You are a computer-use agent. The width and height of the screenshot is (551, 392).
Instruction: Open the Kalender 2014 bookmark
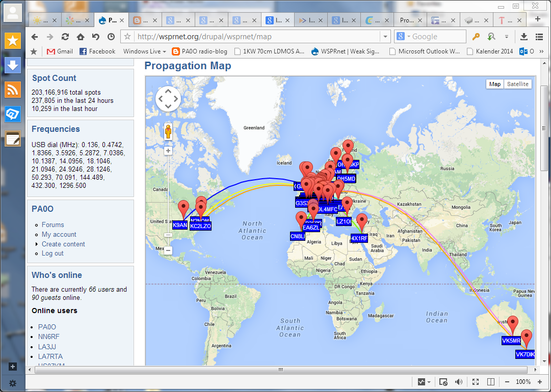(490, 51)
